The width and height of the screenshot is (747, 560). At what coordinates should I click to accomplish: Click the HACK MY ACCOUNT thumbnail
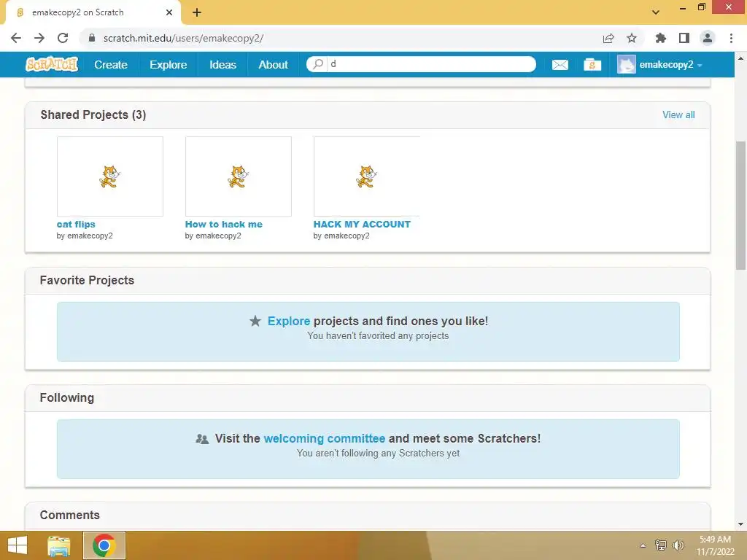click(367, 176)
